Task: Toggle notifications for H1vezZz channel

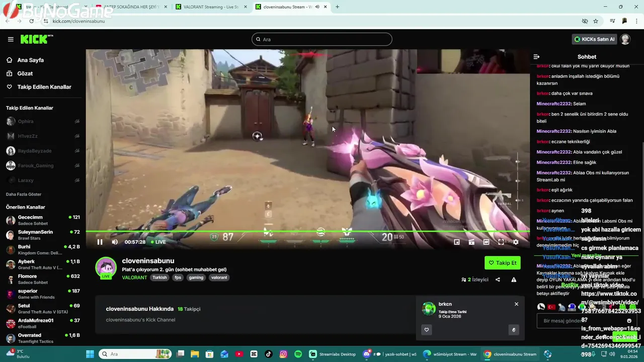Action: tap(77, 136)
